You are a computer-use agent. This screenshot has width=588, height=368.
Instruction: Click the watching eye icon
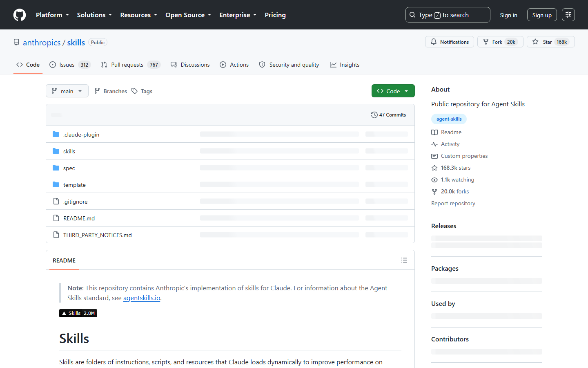434,180
